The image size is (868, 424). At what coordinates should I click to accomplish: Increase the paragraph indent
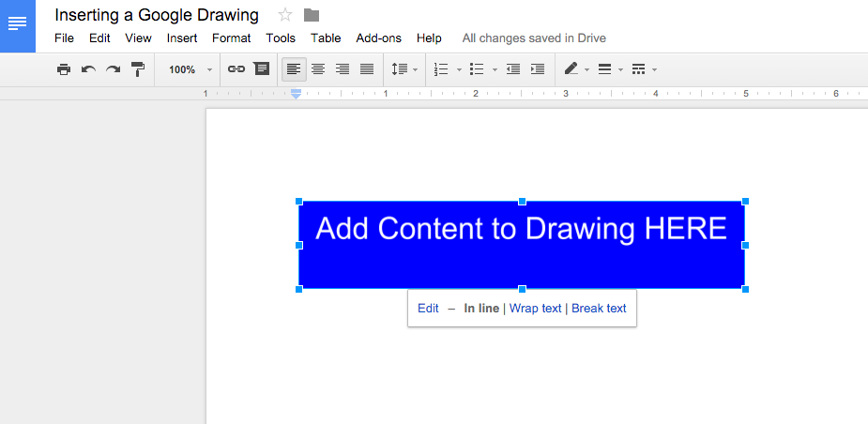click(x=537, y=69)
